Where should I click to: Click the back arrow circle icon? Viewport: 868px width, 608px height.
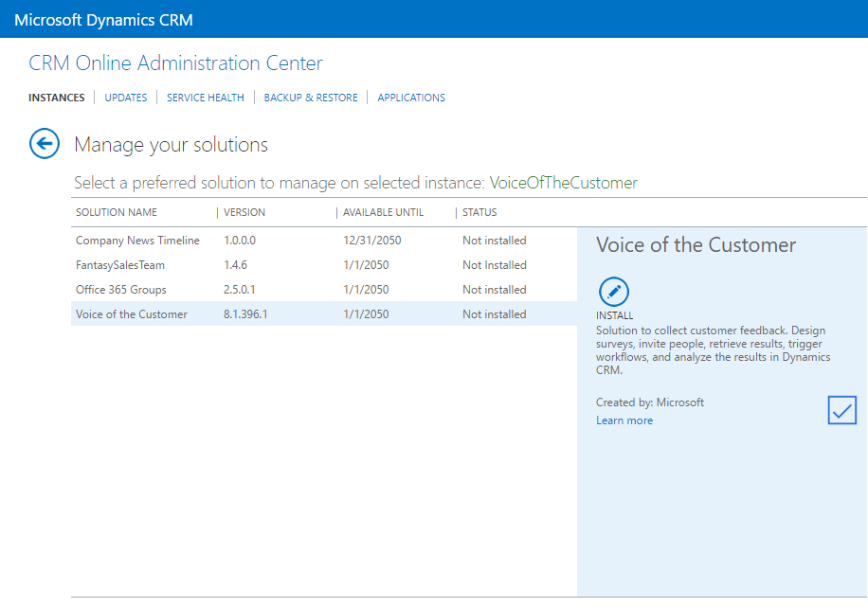45,144
